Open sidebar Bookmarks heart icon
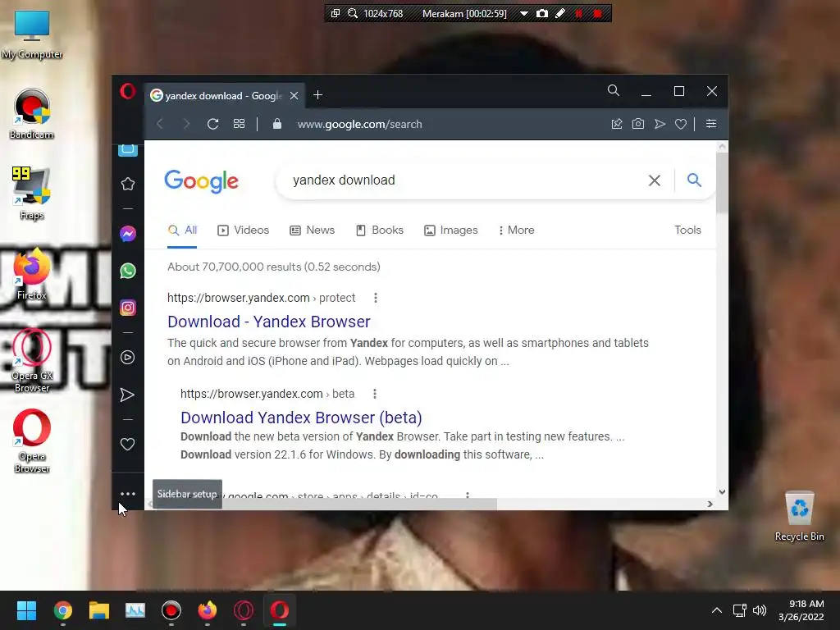 click(x=127, y=444)
